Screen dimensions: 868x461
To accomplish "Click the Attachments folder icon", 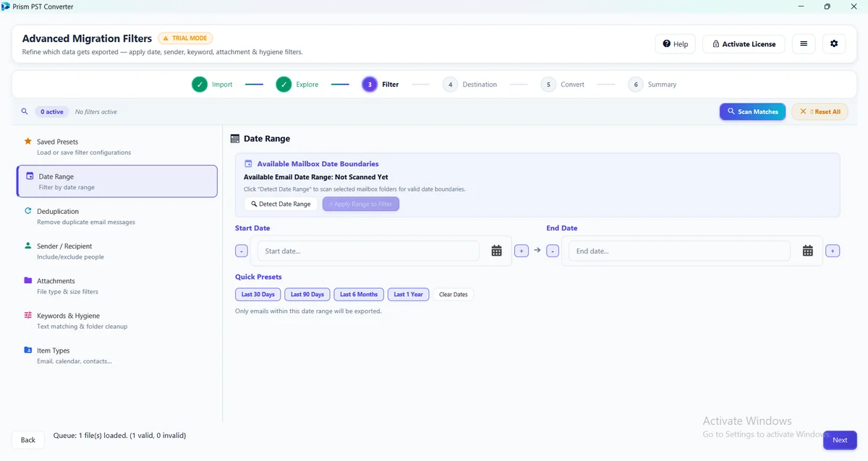I will coord(27,280).
